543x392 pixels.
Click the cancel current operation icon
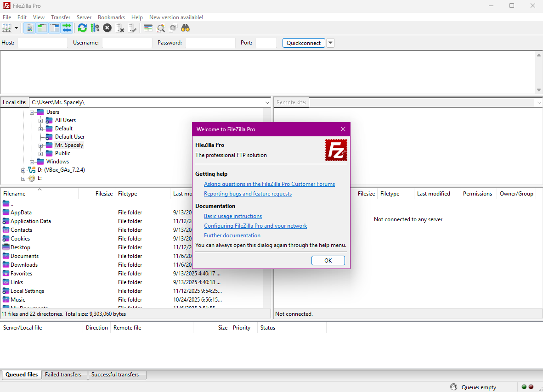click(x=107, y=28)
